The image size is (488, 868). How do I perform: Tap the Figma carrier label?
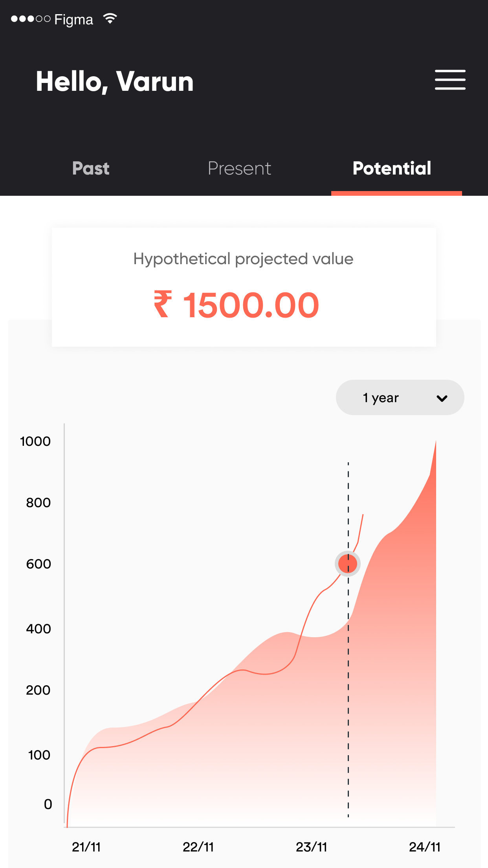click(x=73, y=20)
